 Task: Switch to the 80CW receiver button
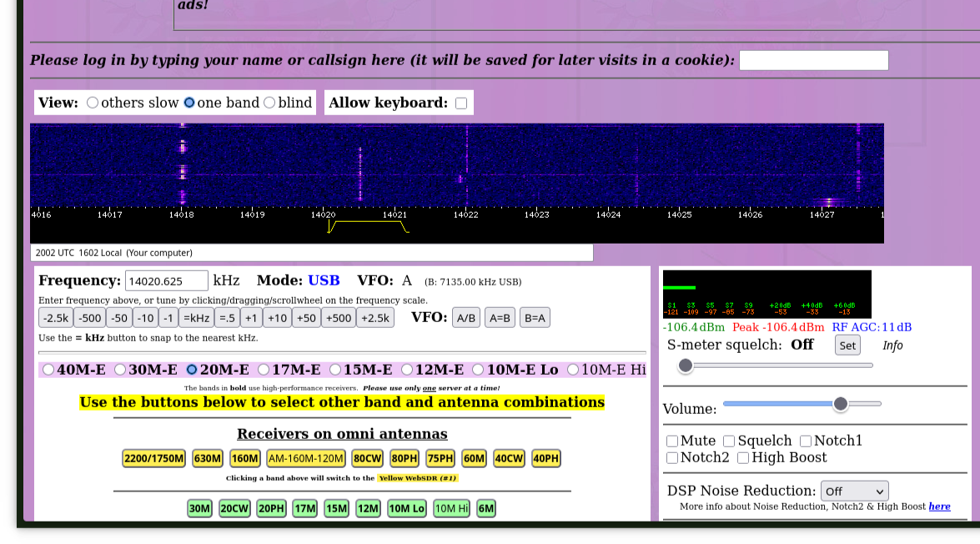point(368,458)
